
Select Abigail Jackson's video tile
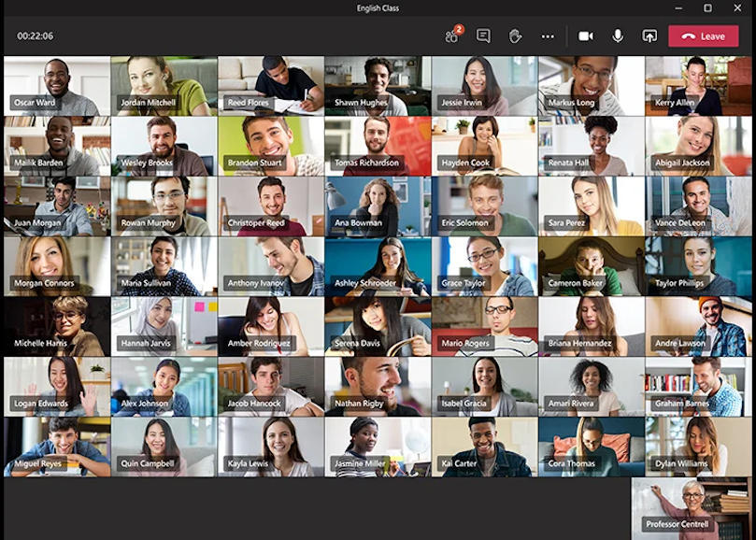point(699,146)
